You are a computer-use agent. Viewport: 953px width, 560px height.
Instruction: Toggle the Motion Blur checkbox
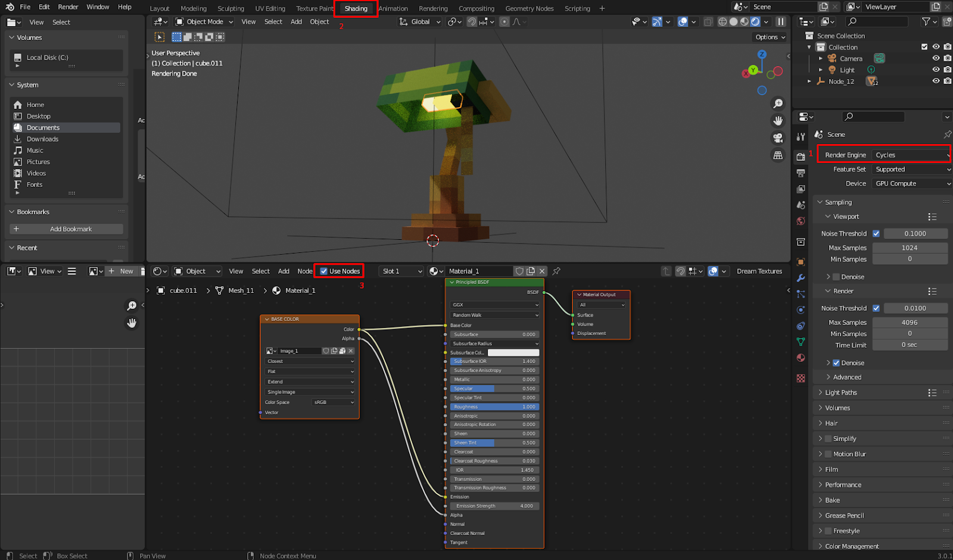tap(828, 454)
